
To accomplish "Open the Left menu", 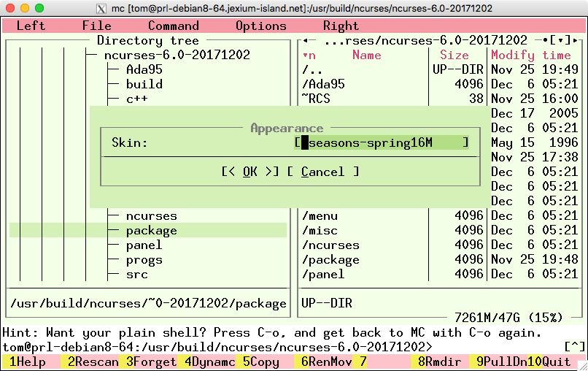I will 31,26.
